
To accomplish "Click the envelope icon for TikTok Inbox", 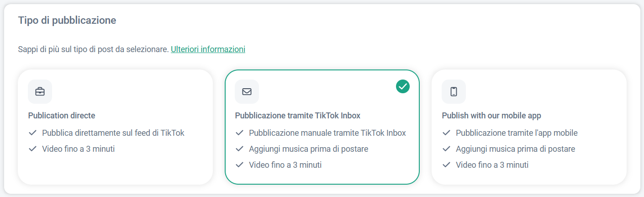I will (x=247, y=91).
